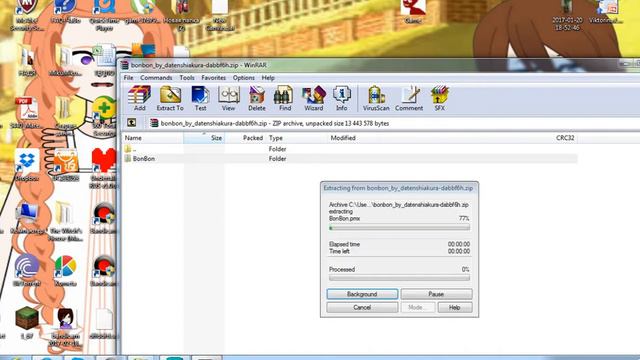Click the Dropbox desktop icon
The width and height of the screenshot is (640, 360).
point(27,165)
